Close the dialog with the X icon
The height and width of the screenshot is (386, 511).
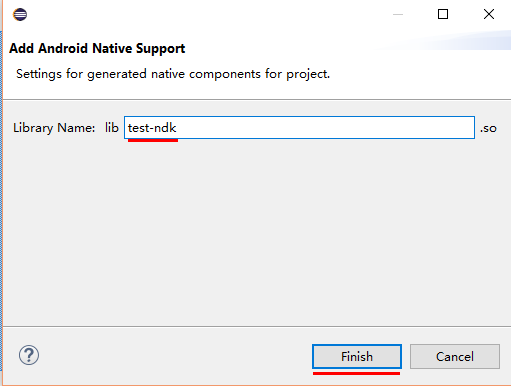pos(489,14)
